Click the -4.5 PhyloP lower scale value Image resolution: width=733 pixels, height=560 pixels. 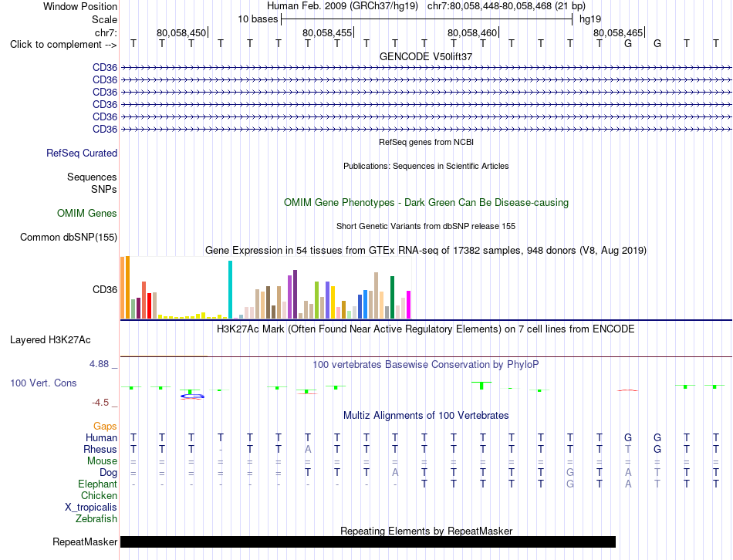[100, 403]
